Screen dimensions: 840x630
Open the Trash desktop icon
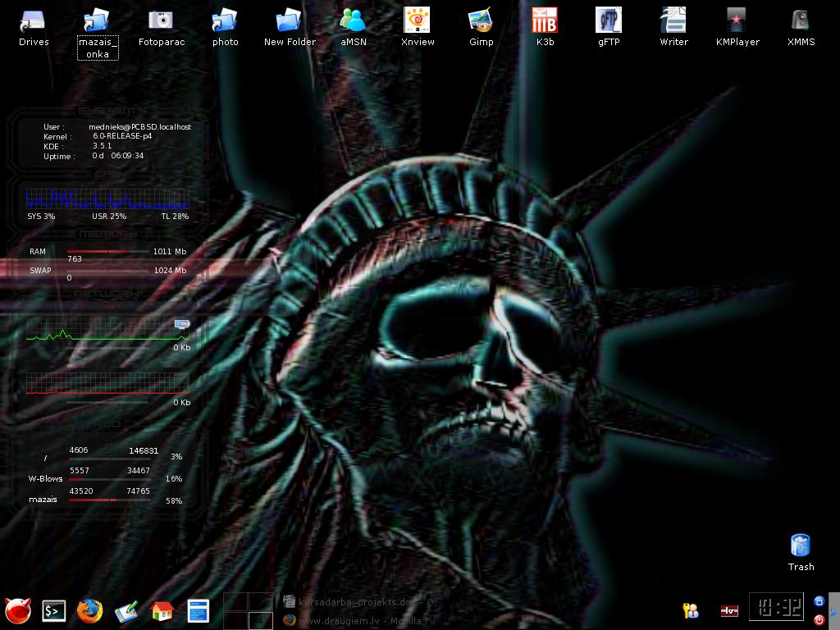click(801, 552)
